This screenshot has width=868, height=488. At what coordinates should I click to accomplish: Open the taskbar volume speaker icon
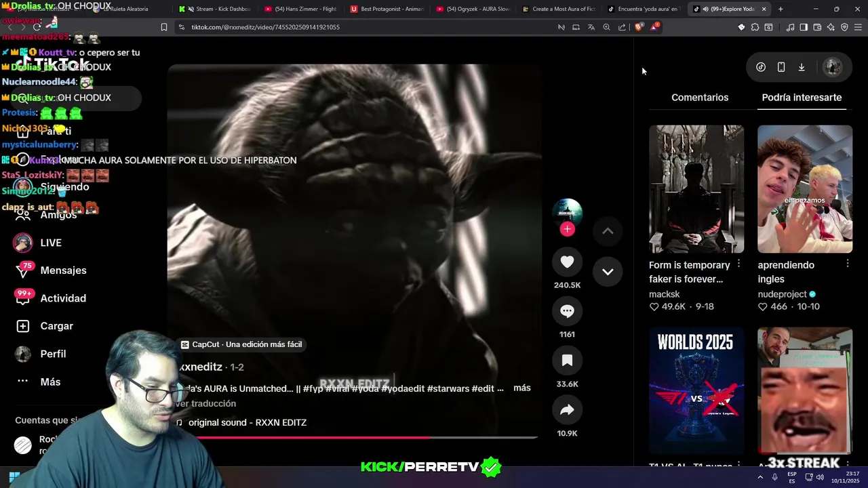pos(820,477)
